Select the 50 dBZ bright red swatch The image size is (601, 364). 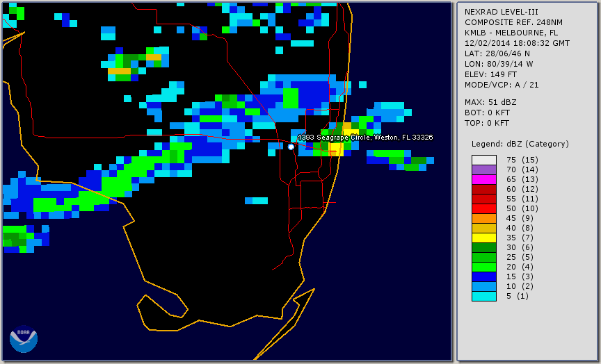click(484, 208)
